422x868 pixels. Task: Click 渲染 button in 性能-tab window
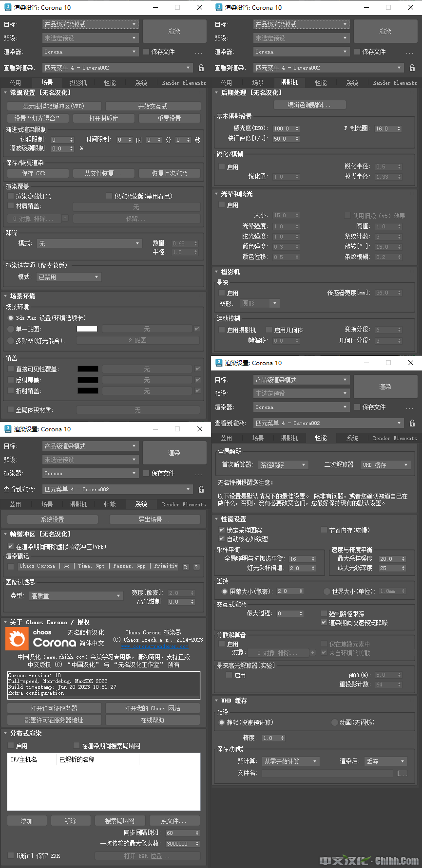[385, 387]
